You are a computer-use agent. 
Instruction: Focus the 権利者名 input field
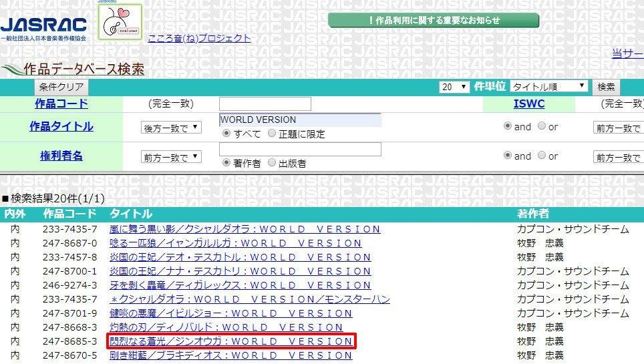pos(300,149)
